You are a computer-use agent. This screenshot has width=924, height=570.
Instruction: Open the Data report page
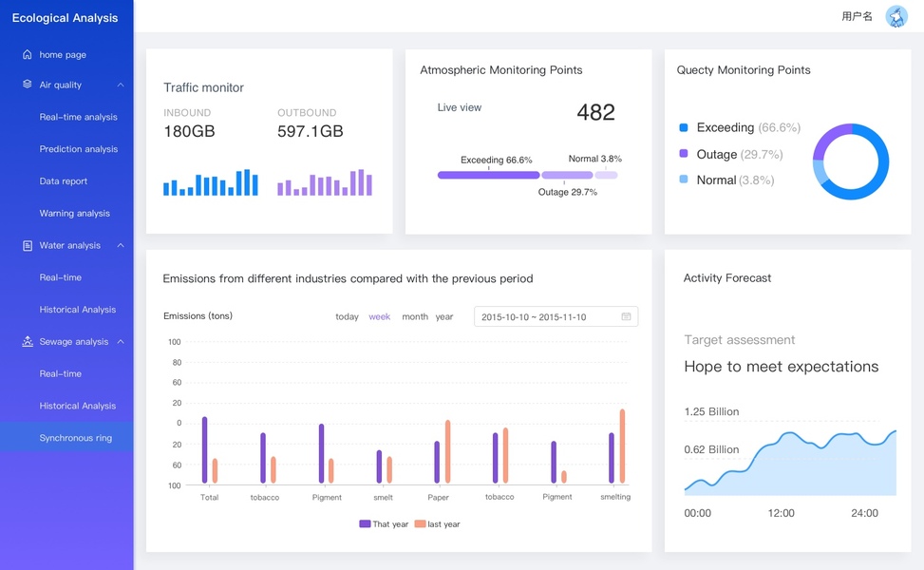(x=64, y=181)
